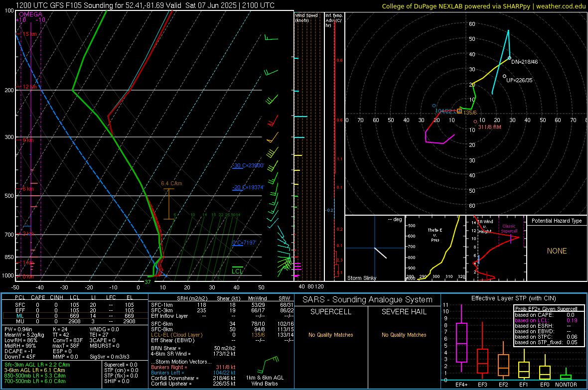
Task: Click the sounding title with valid time
Action: (x=145, y=5)
